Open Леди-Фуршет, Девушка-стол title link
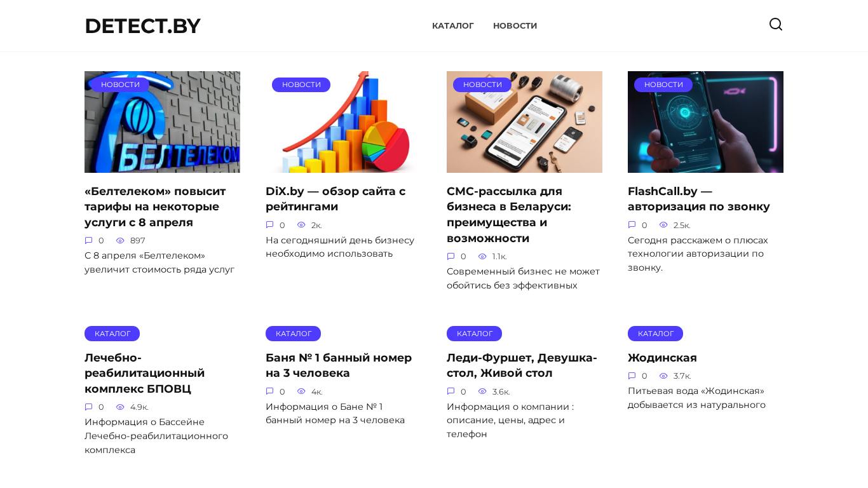868x488 pixels. [522, 365]
